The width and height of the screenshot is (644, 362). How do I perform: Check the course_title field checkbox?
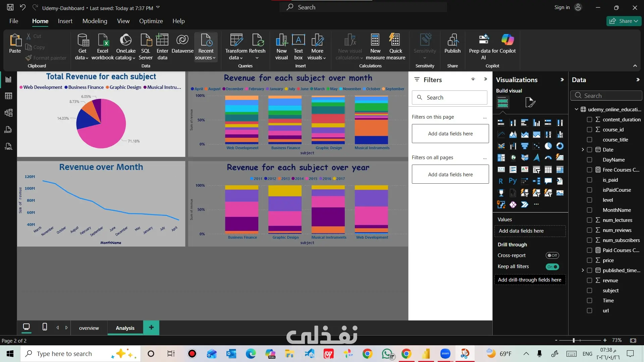[x=589, y=140]
